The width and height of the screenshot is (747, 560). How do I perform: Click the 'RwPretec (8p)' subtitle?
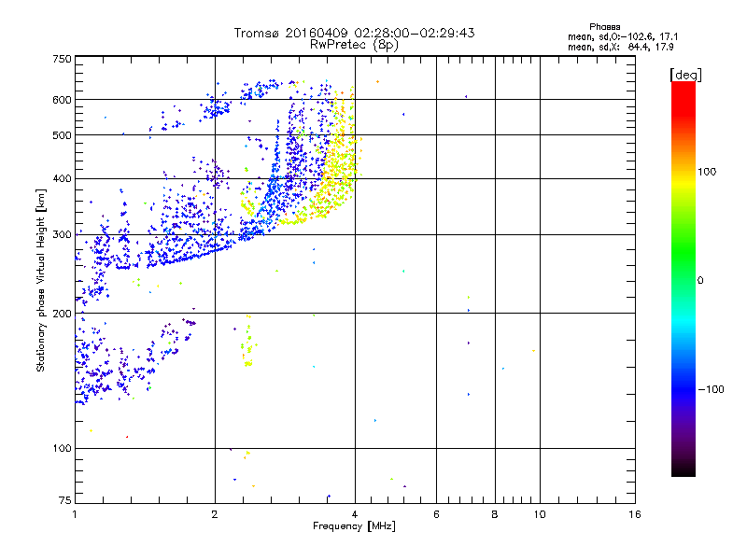[354, 45]
